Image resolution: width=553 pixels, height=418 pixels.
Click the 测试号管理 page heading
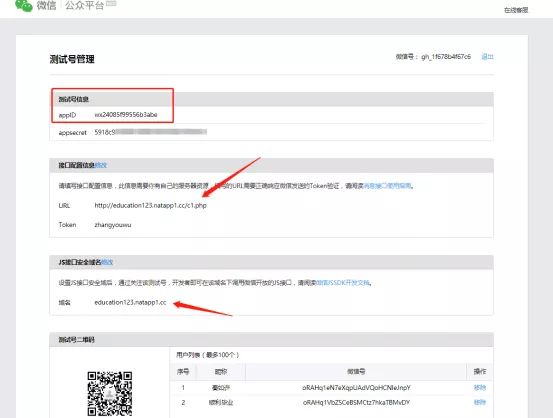pyautogui.click(x=72, y=59)
